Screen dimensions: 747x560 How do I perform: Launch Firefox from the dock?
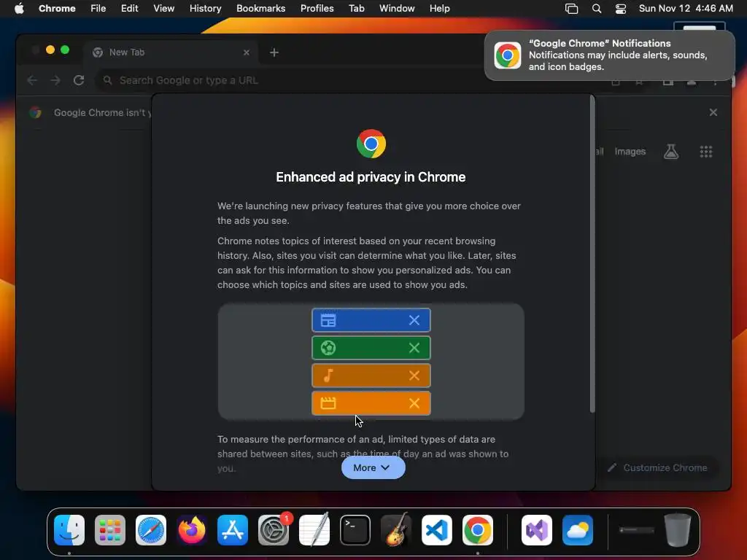pos(192,530)
